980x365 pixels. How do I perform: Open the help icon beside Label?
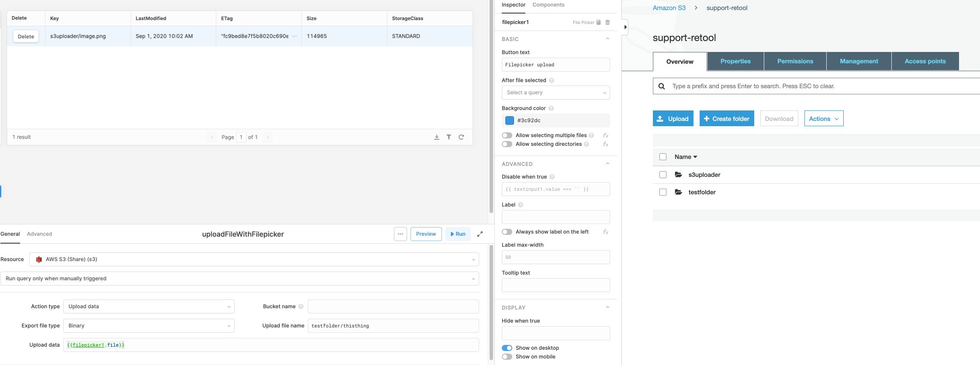521,205
